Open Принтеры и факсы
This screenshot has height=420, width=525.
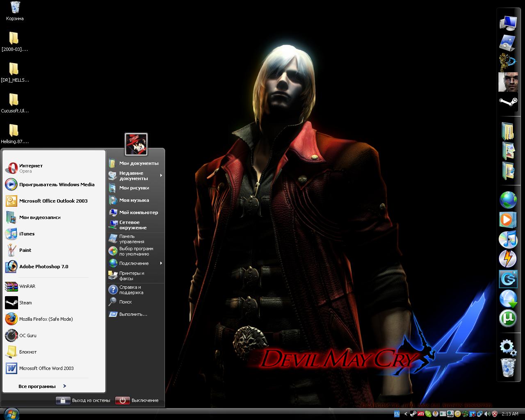click(x=135, y=276)
